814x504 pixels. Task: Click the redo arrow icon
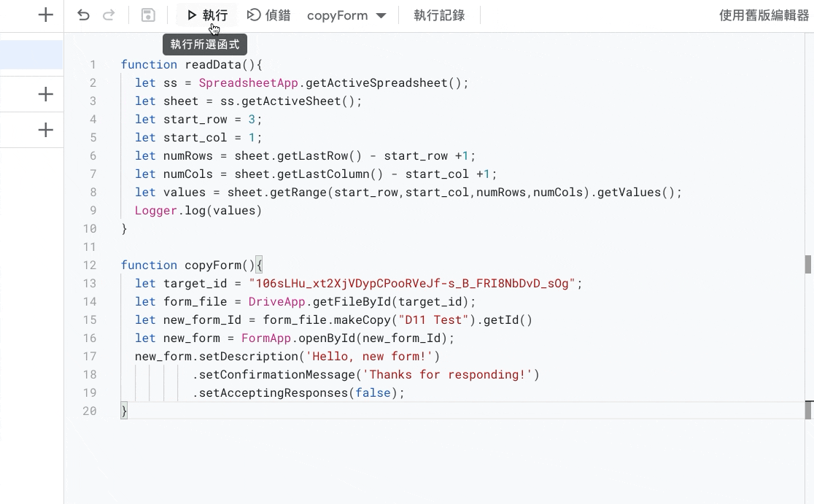coord(109,15)
